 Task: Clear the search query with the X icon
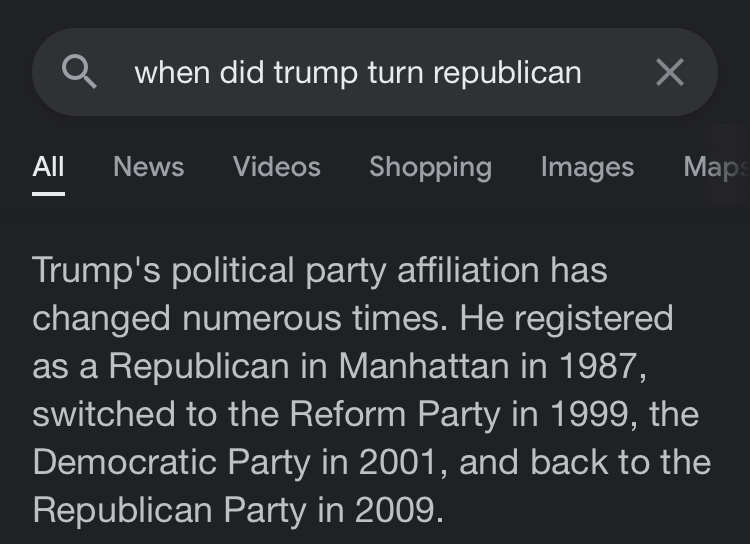tap(670, 72)
